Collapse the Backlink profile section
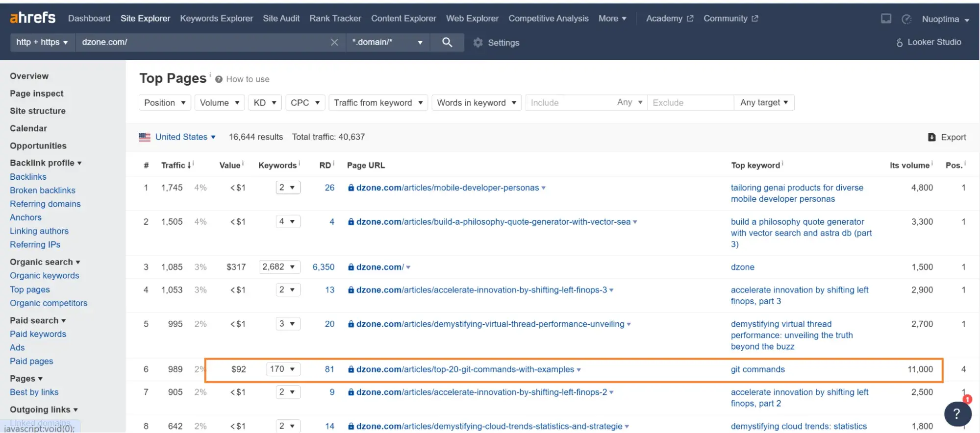The height and width of the screenshot is (433, 980). pyautogui.click(x=46, y=163)
